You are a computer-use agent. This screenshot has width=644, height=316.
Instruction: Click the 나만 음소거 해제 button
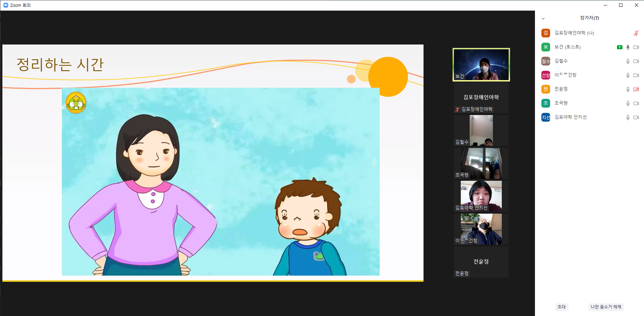pos(606,307)
